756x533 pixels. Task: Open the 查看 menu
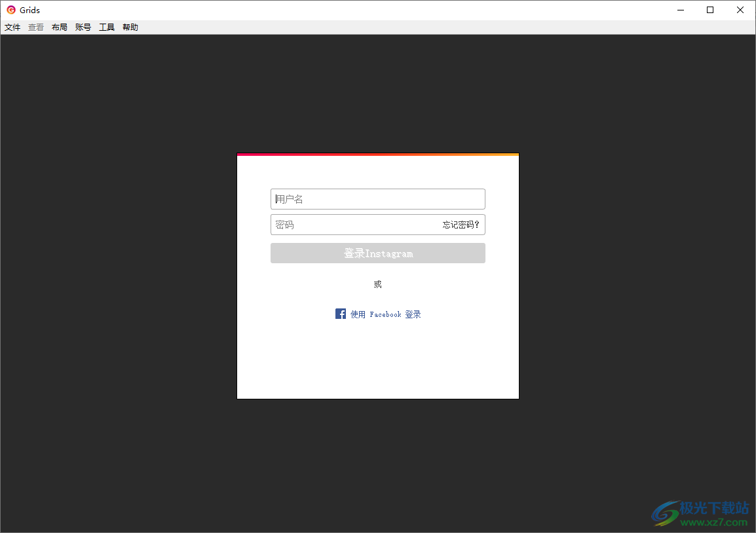[35, 28]
